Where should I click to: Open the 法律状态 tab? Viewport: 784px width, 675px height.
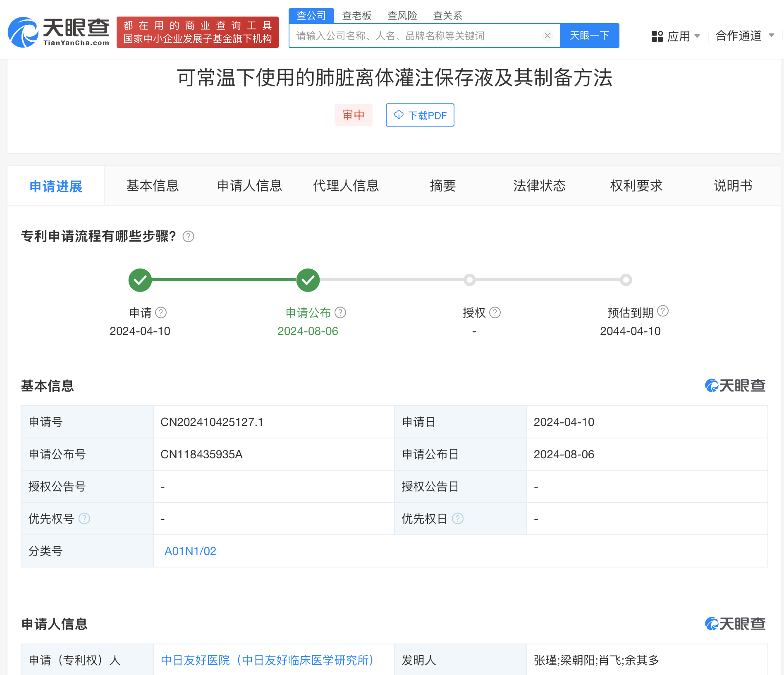(539, 186)
